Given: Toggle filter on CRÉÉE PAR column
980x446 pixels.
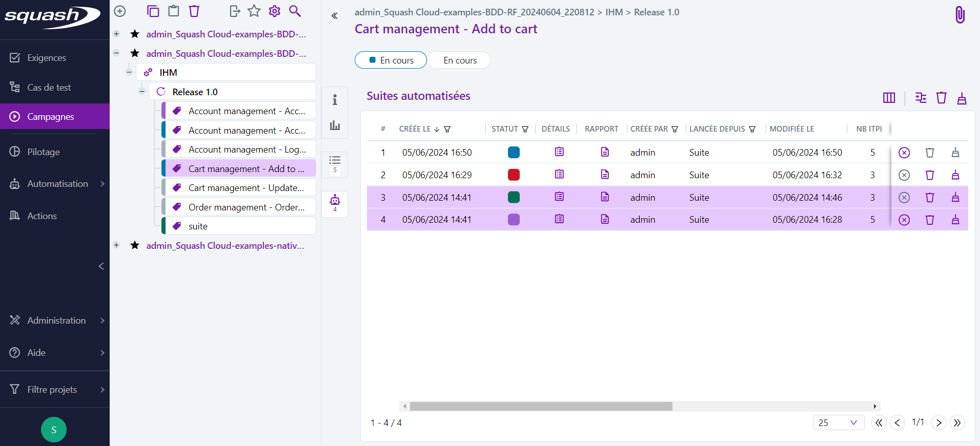Looking at the screenshot, I should pyautogui.click(x=675, y=130).
